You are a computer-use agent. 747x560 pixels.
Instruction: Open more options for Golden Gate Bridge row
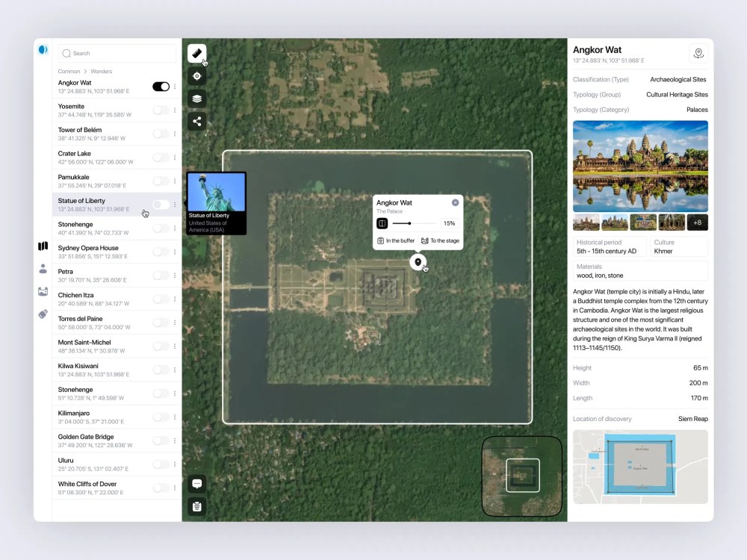tap(175, 441)
